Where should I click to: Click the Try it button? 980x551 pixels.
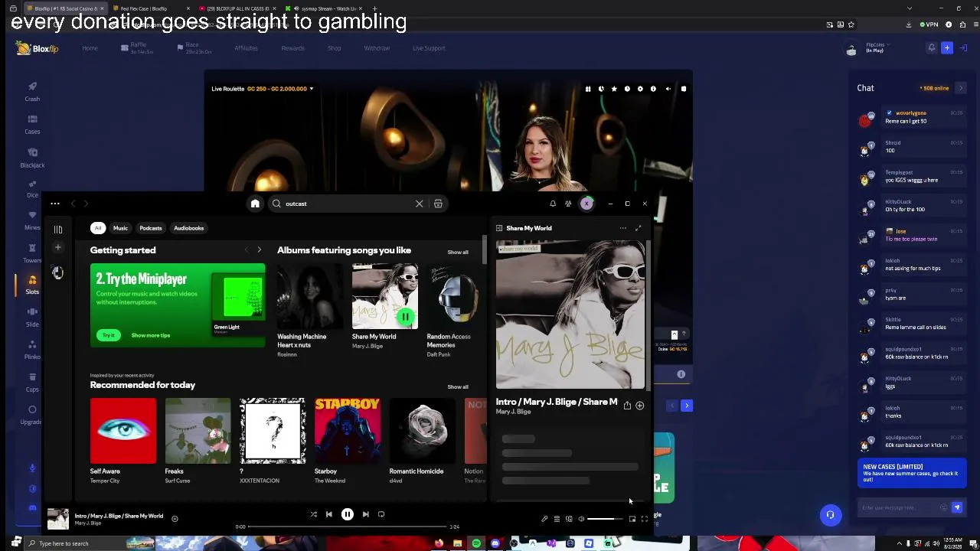pos(109,335)
